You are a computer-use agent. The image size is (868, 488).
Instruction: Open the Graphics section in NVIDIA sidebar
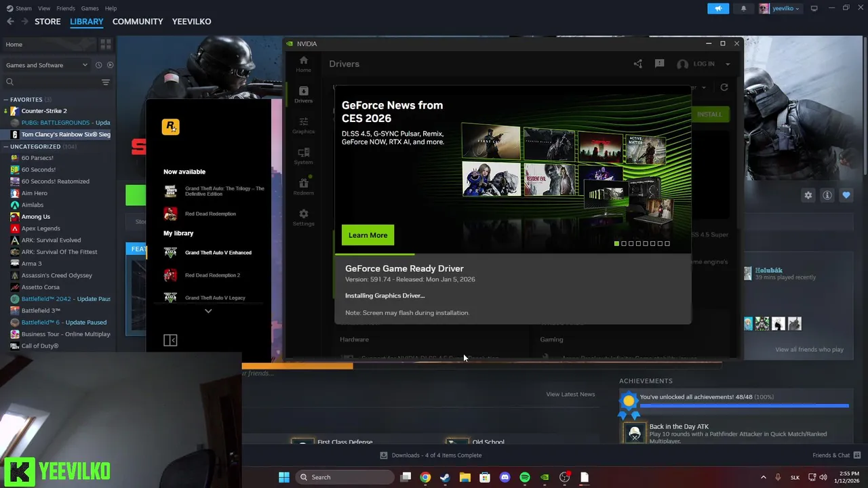[x=303, y=125]
